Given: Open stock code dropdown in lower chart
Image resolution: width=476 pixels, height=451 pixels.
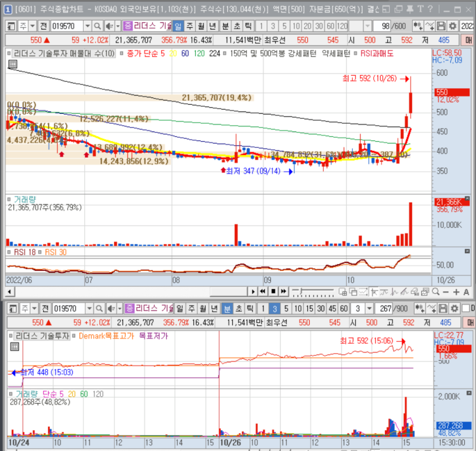Looking at the screenshot, I should [x=89, y=309].
